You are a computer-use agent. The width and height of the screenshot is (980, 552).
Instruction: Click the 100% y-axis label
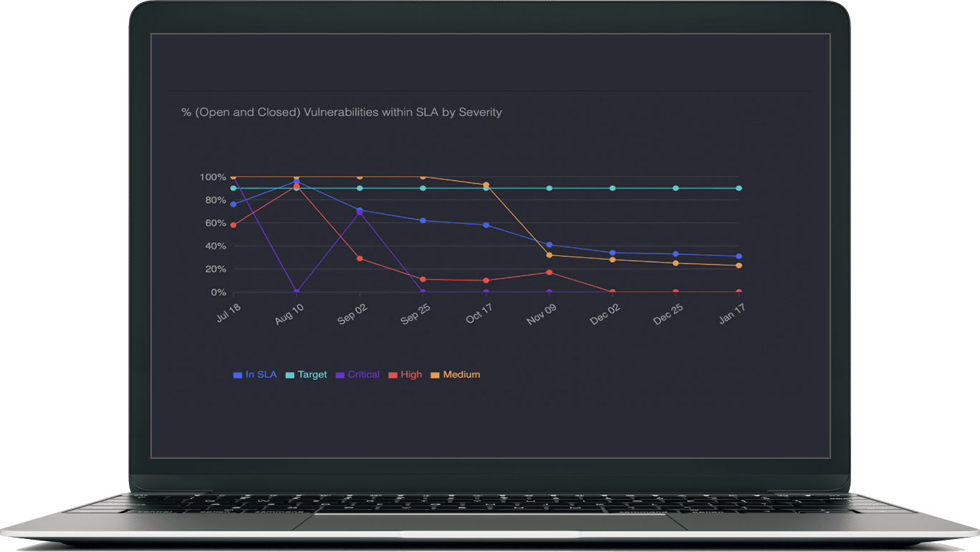click(213, 177)
